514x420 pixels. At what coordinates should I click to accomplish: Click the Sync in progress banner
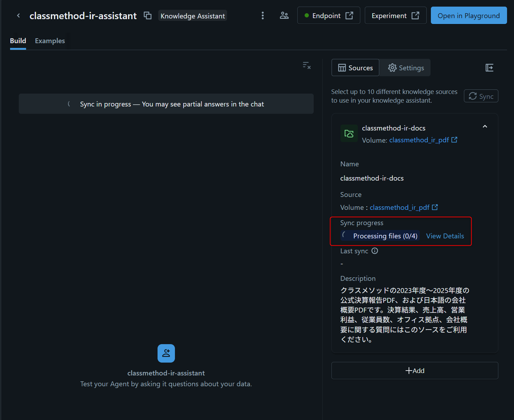pos(166,104)
